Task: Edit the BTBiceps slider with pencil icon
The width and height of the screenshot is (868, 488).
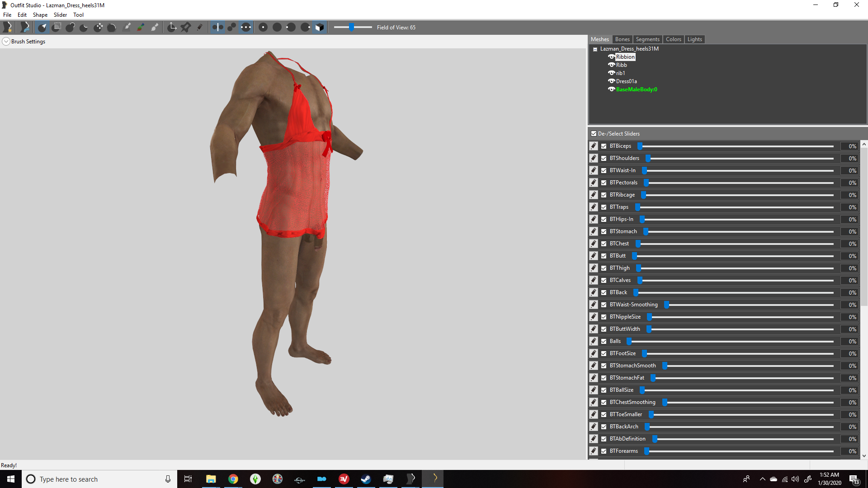Action: 594,146
